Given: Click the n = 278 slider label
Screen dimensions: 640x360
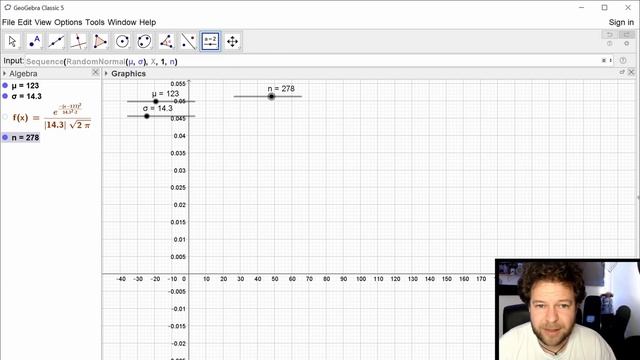Looking at the screenshot, I should pyautogui.click(x=281, y=89).
